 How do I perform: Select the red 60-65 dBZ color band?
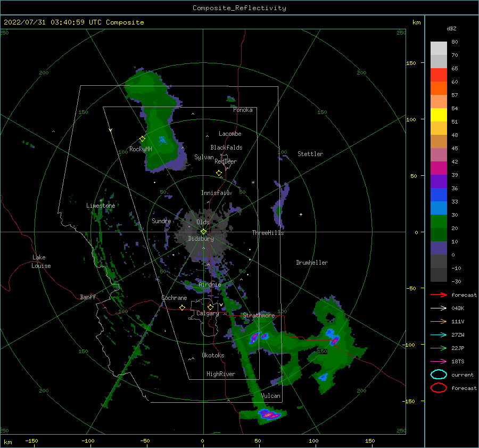(x=439, y=75)
